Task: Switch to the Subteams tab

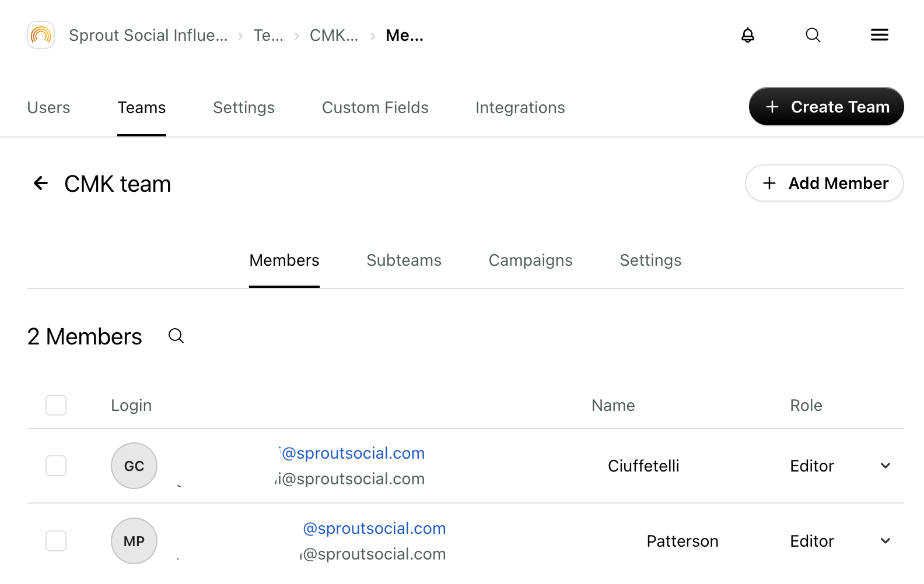Action: (x=404, y=260)
